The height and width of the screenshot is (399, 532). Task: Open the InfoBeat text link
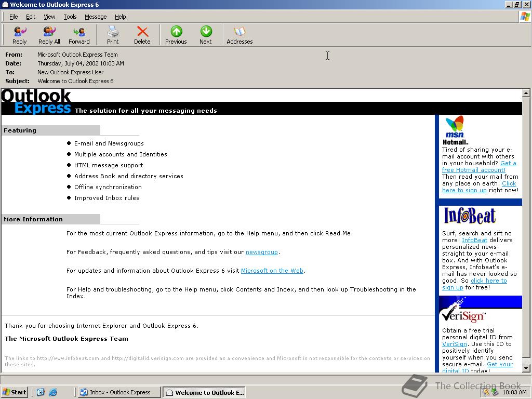pos(474,240)
